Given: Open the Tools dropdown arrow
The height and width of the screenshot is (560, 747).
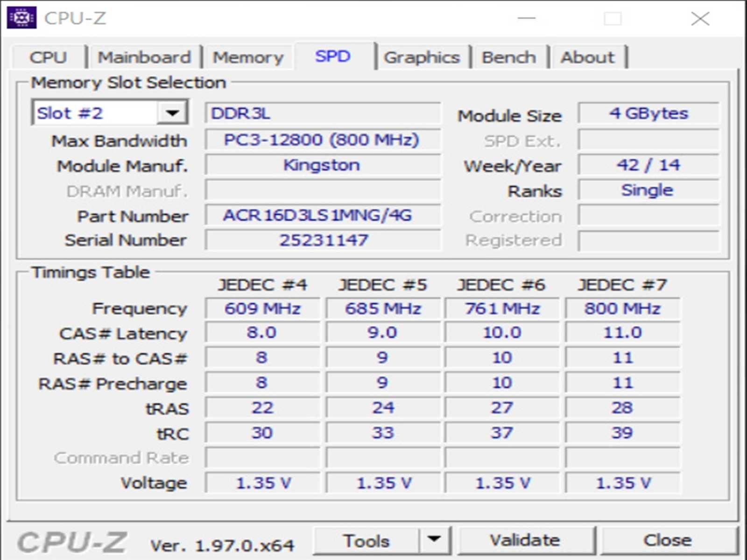Looking at the screenshot, I should (435, 540).
